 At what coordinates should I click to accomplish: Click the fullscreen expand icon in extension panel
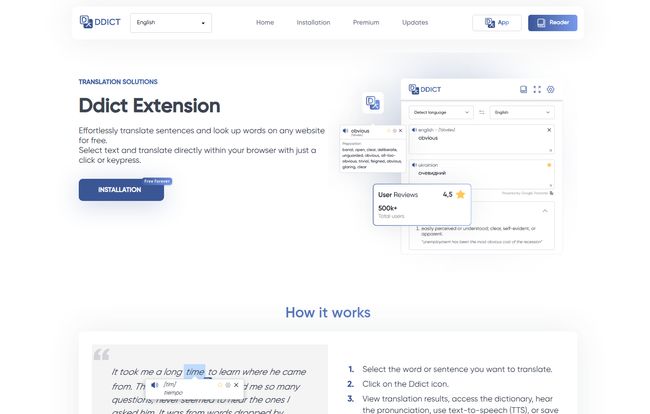537,90
